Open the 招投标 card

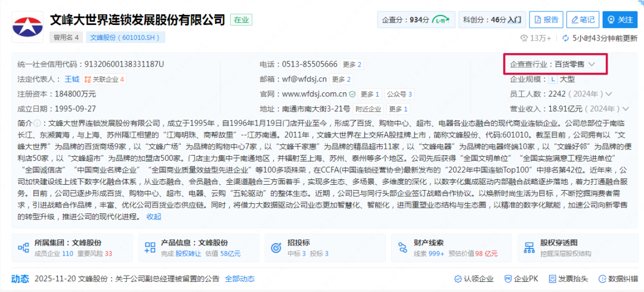coord(326,248)
